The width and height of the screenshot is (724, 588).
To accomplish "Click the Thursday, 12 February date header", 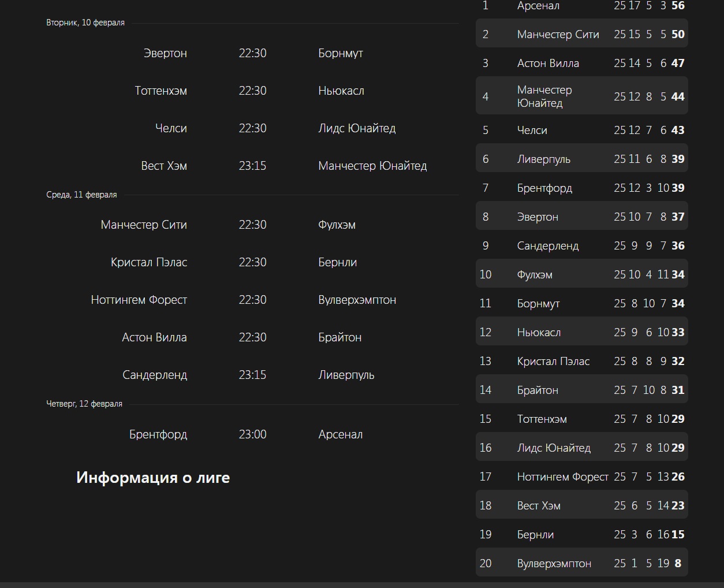I will (84, 404).
